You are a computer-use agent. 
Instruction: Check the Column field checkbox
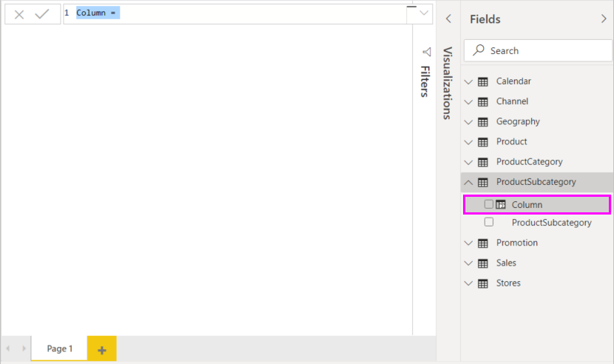pyautogui.click(x=489, y=204)
